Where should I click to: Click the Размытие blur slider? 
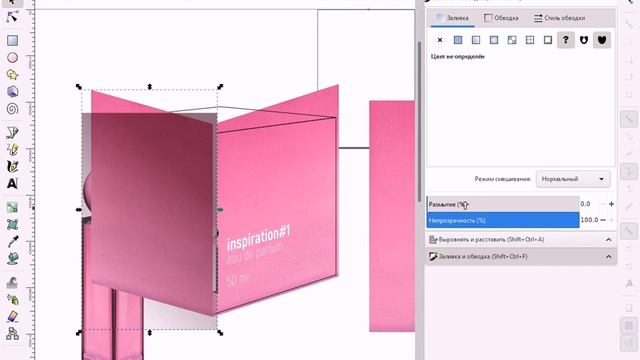coord(503,204)
